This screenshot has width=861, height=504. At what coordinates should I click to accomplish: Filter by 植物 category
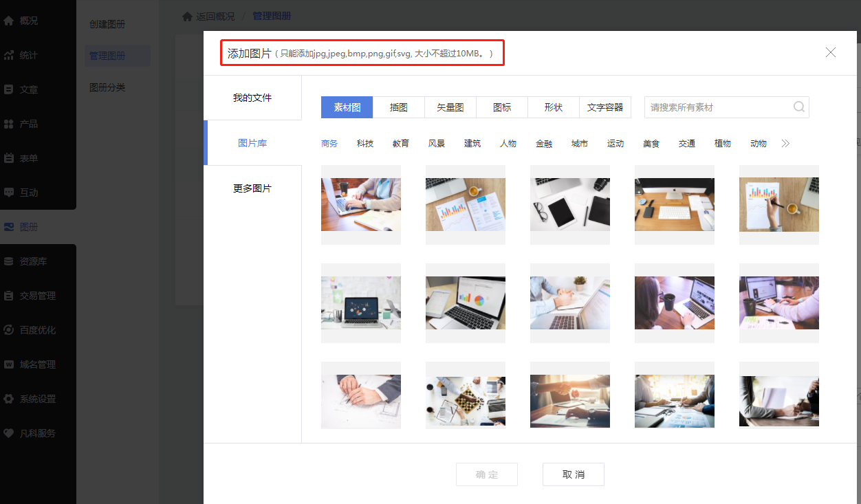click(x=723, y=144)
